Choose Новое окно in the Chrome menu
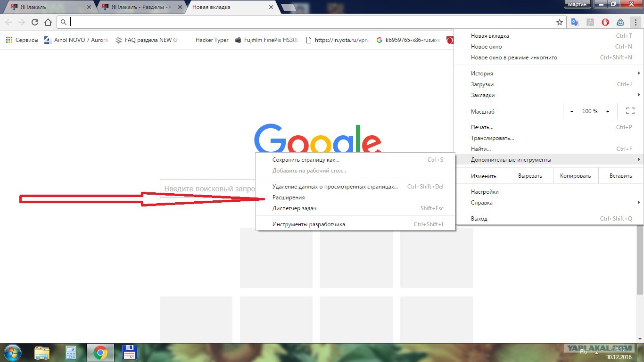This screenshot has height=362, width=644. [x=549, y=47]
